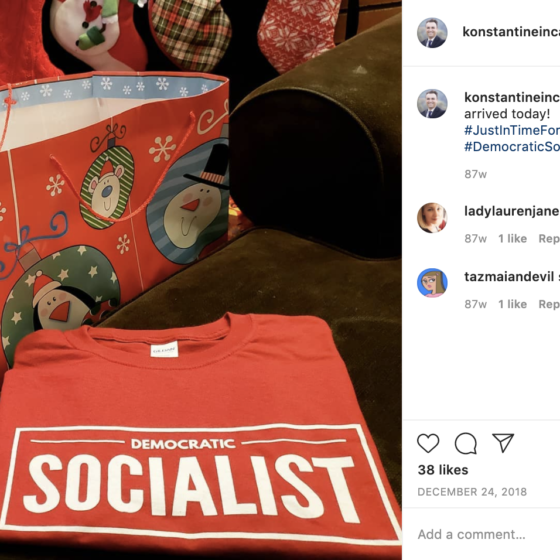Share post with paper plane icon
This screenshot has width=560, height=560.
click(x=503, y=443)
